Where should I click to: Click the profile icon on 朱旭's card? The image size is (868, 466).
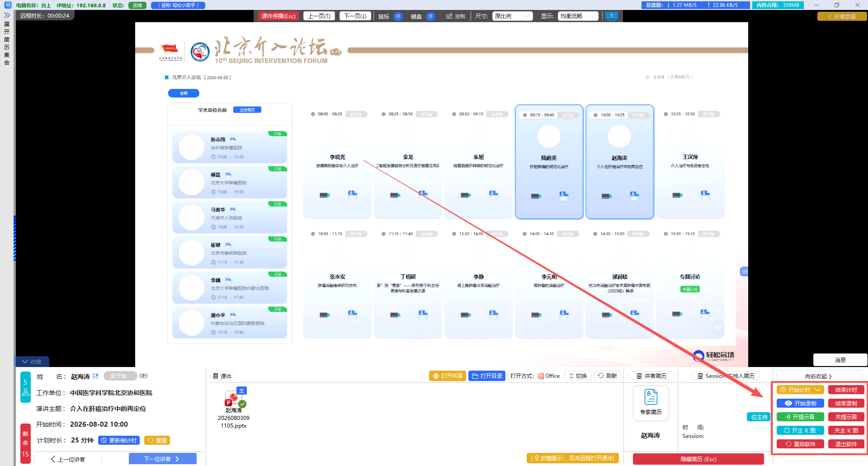click(494, 195)
